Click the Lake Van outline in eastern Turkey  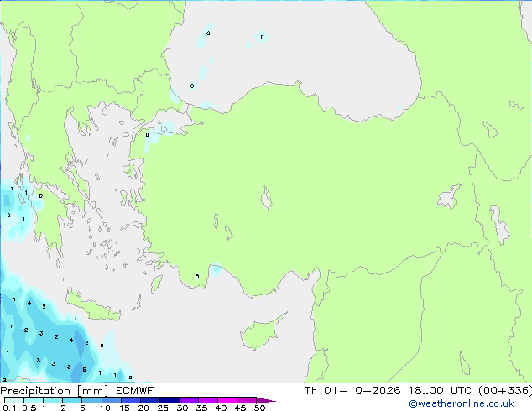click(x=450, y=196)
